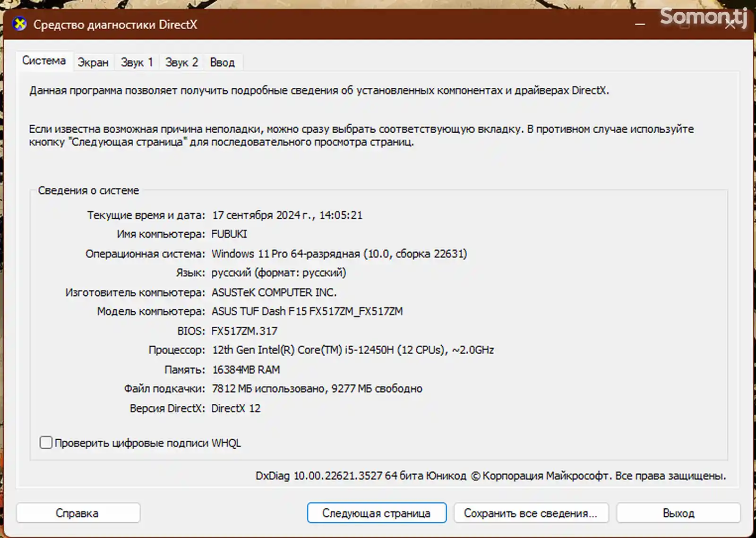This screenshot has height=538, width=756.
Task: Click the Память: label
Action: point(185,370)
